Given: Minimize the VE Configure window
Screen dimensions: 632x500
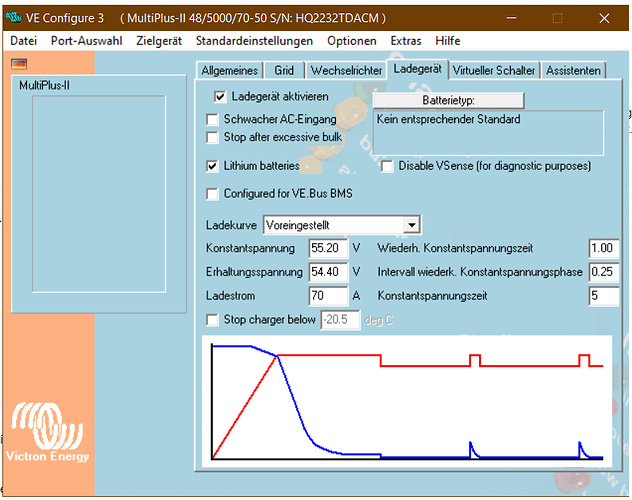Looking at the screenshot, I should click(511, 18).
